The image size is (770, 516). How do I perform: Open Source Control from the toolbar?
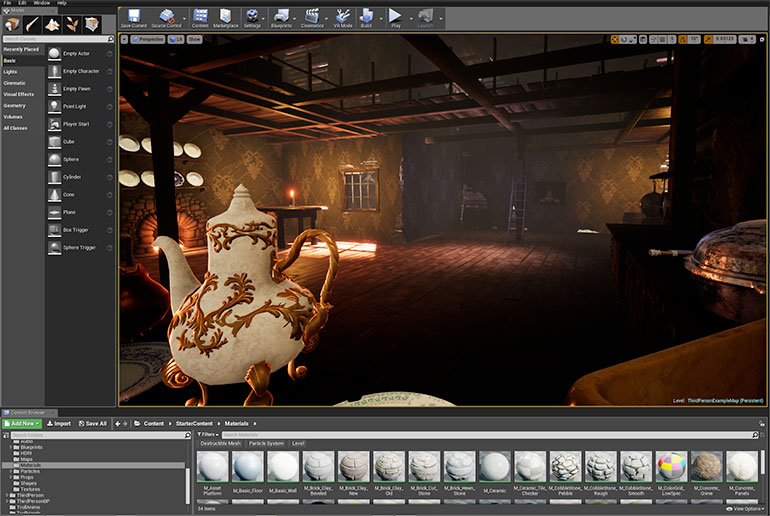coord(167,17)
